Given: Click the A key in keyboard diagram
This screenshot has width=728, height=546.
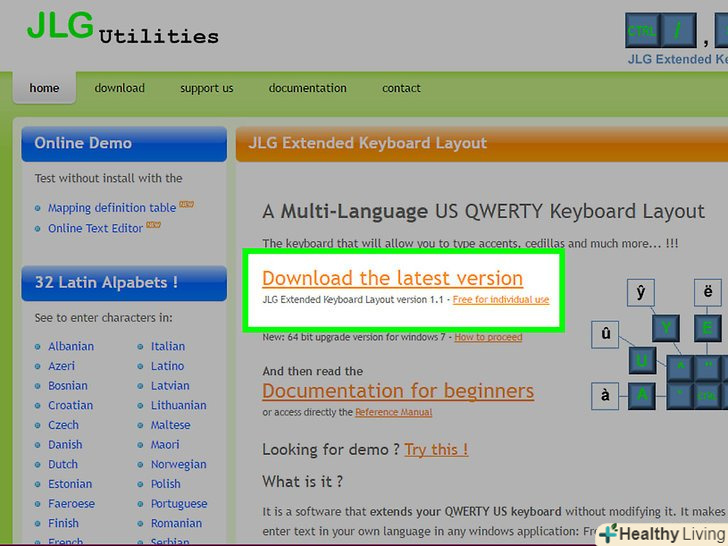Looking at the screenshot, I should [642, 396].
